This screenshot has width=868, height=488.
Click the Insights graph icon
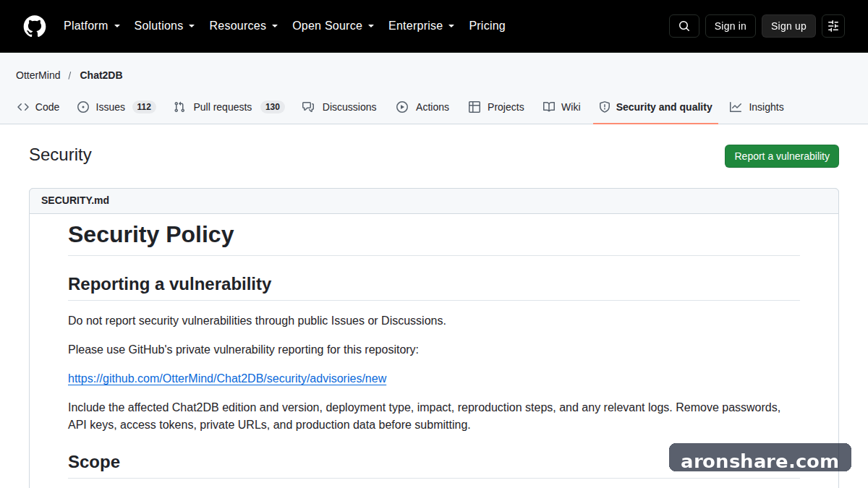(736, 107)
